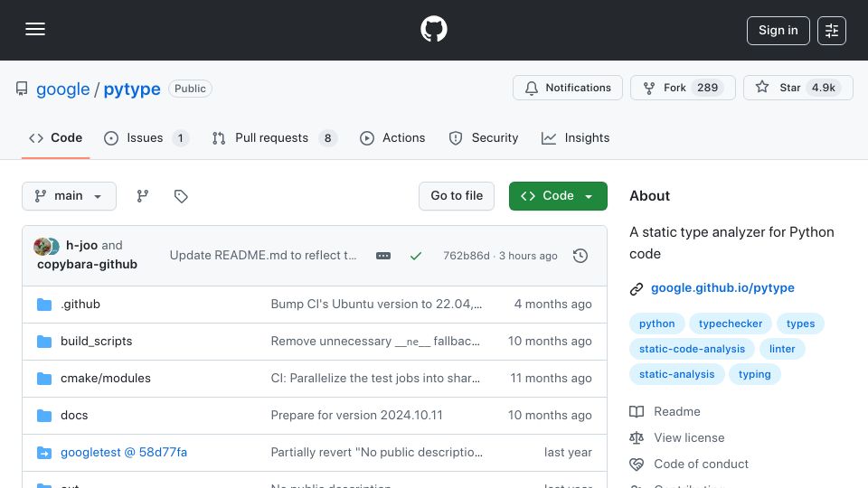Image resolution: width=868 pixels, height=488 pixels.
Task: Click the Notifications bell button
Action: pyautogui.click(x=568, y=88)
